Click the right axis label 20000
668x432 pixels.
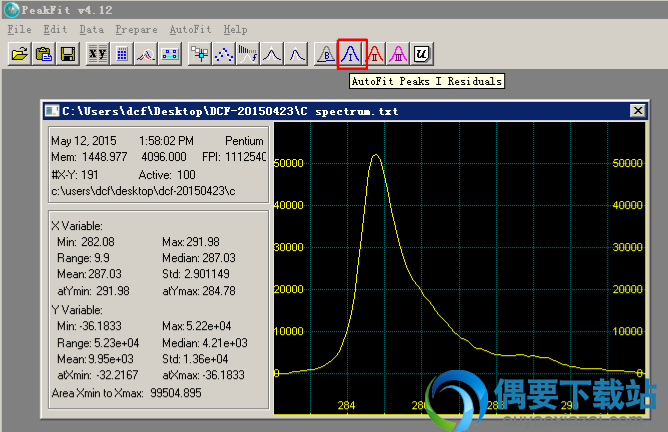(x=628, y=289)
